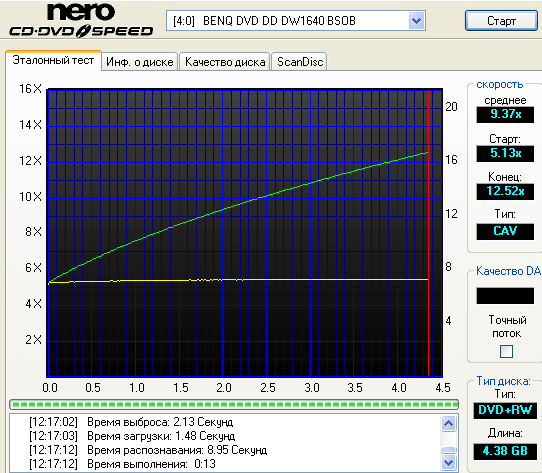Viewport: 542px width, 473px height.
Task: Select the Время распознавания log line
Action: point(148,450)
